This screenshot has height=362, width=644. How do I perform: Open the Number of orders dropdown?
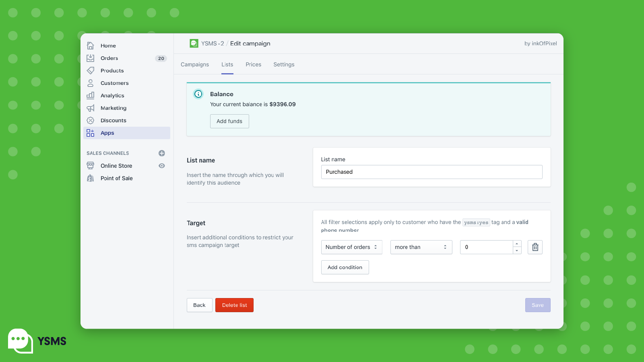click(351, 247)
